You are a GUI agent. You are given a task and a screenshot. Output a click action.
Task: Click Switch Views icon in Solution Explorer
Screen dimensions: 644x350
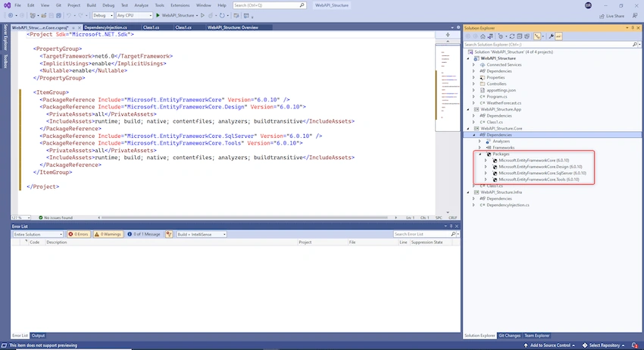(490, 36)
